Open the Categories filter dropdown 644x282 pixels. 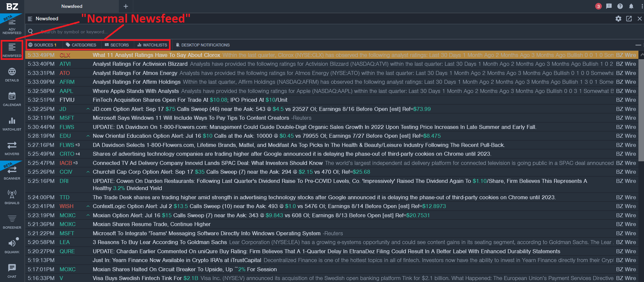click(81, 45)
